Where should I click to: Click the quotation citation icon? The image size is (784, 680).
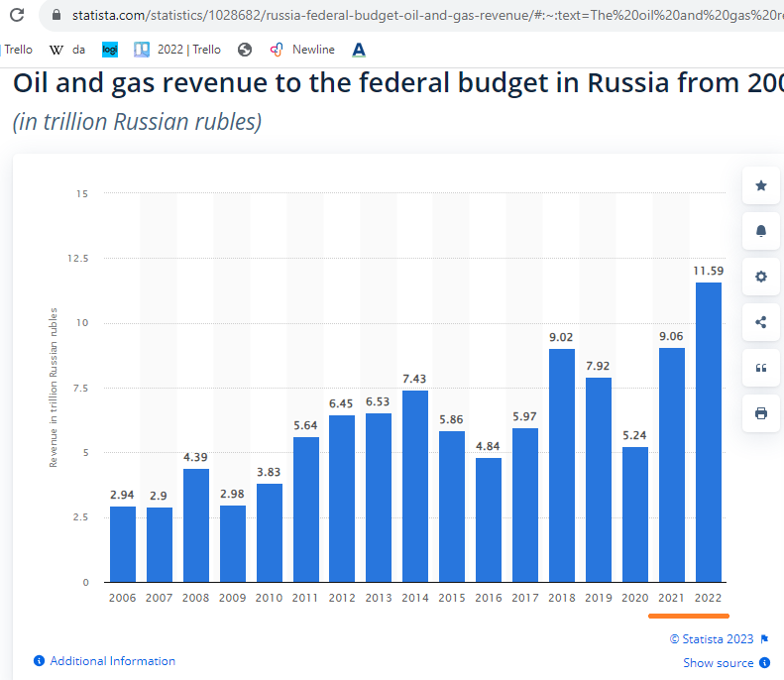[x=761, y=368]
